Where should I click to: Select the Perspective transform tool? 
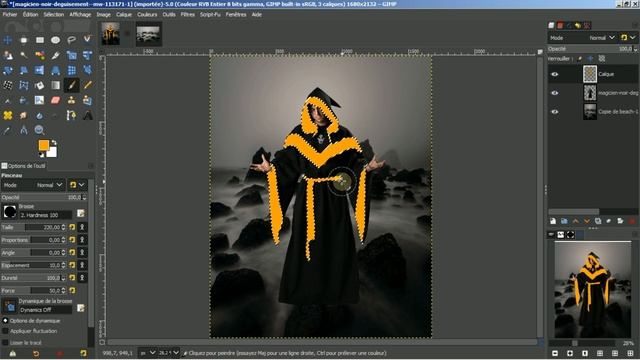(x=56, y=70)
